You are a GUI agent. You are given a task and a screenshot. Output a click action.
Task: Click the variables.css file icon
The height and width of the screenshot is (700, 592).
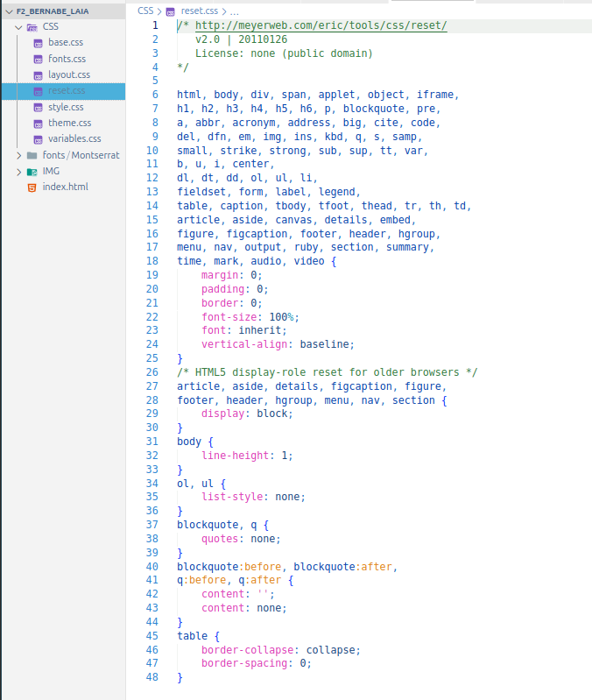tap(39, 138)
